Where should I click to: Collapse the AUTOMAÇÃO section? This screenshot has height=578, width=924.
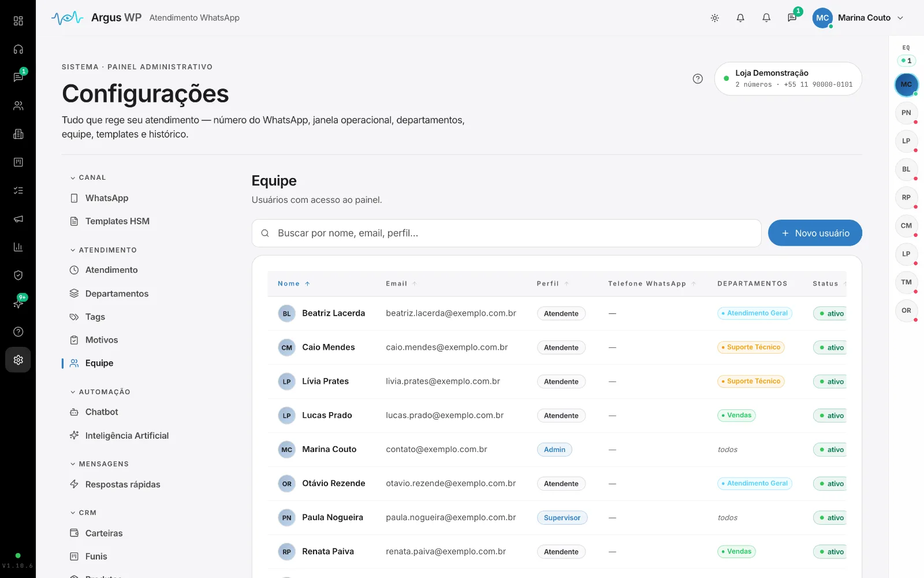point(100,392)
